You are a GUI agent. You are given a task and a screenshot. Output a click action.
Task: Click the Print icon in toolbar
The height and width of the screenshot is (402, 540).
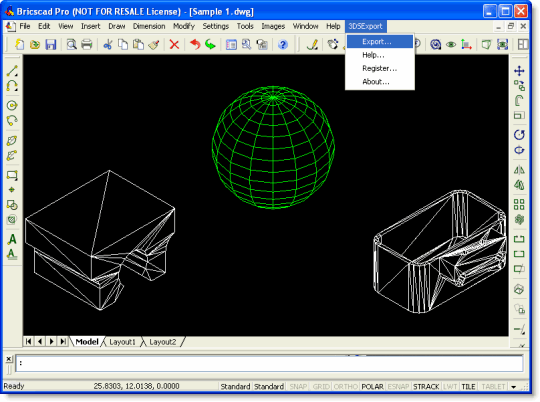pos(86,44)
